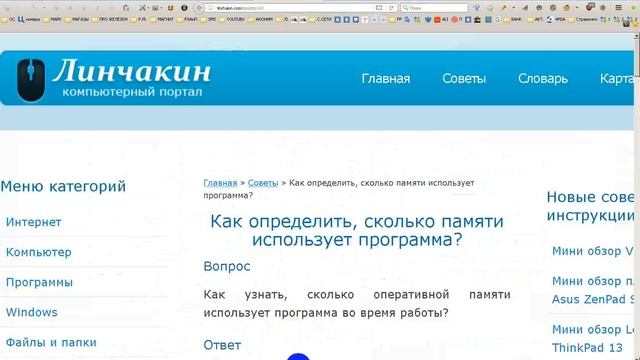The width and height of the screenshot is (640, 360).
Task: Click the crossed tools icon in toolbar
Action: (x=142, y=8)
